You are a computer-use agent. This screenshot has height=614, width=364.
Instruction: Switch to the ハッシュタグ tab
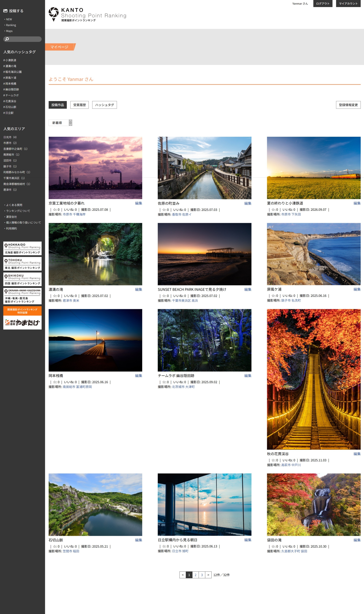pos(104,105)
